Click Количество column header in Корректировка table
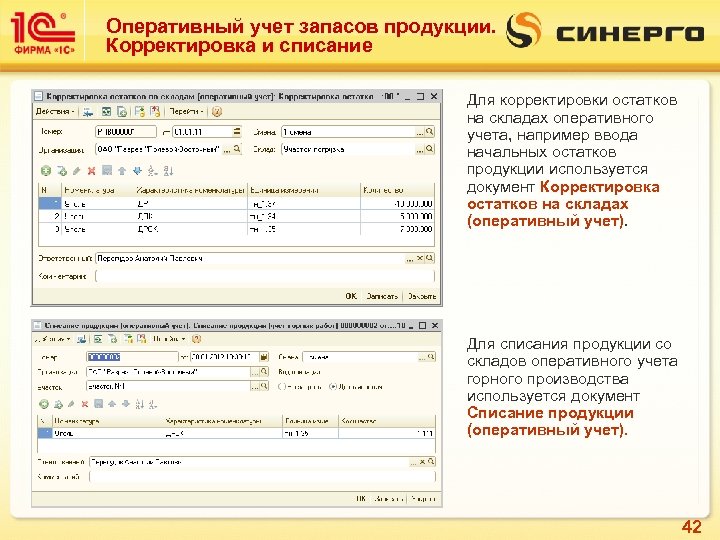 (x=397, y=190)
